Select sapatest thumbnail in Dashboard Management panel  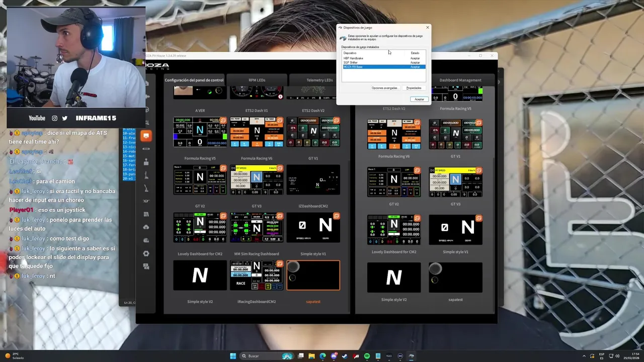click(x=455, y=278)
